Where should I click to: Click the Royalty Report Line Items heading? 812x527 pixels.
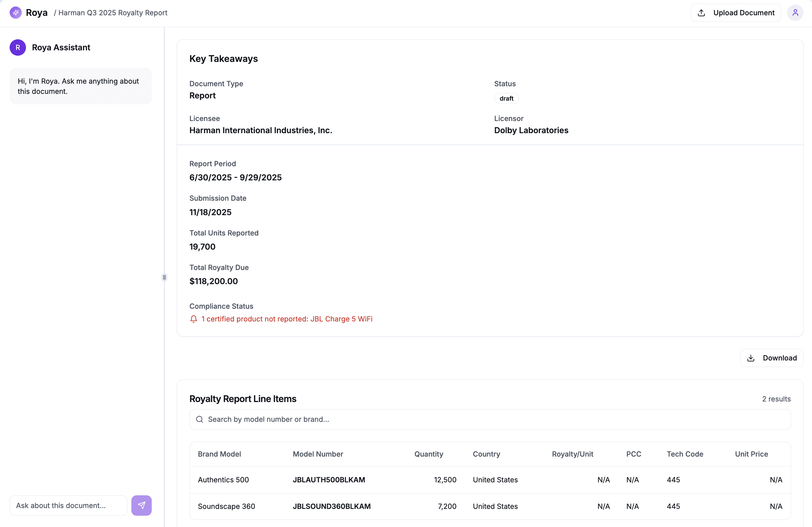point(243,399)
